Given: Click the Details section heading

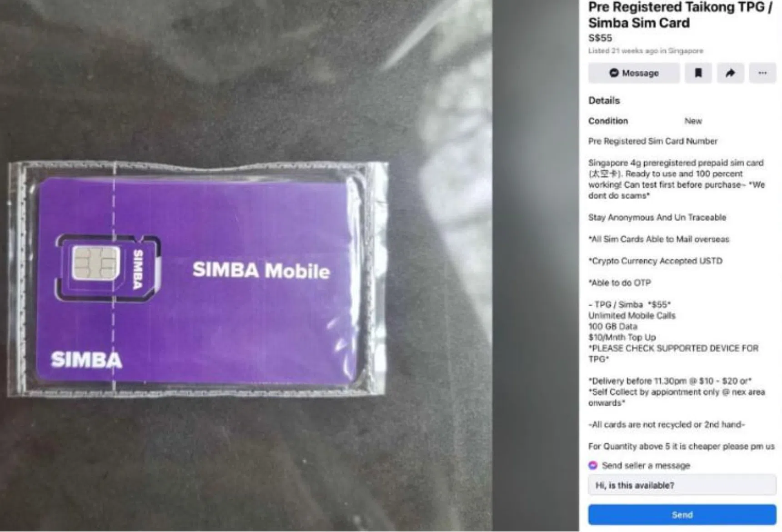Looking at the screenshot, I should [604, 100].
